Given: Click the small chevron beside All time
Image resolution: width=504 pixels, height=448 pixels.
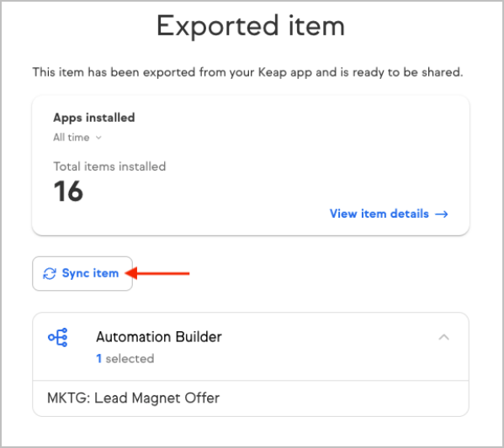Looking at the screenshot, I should coord(98,138).
